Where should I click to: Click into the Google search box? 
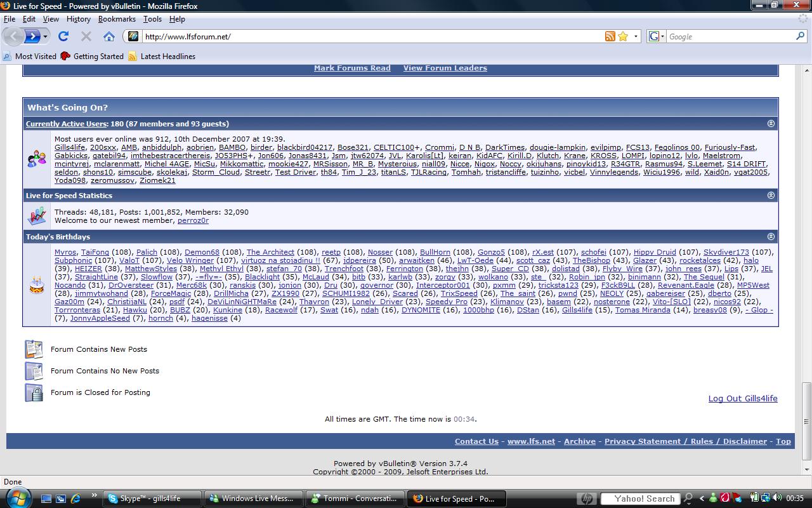[x=730, y=36]
